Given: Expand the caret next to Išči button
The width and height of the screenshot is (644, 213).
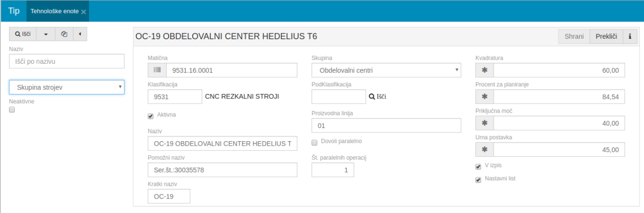Looking at the screenshot, I should [46, 34].
